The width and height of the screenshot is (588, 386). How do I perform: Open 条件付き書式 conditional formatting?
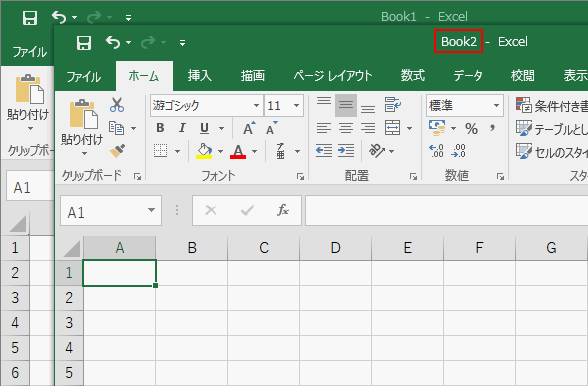[x=551, y=106]
